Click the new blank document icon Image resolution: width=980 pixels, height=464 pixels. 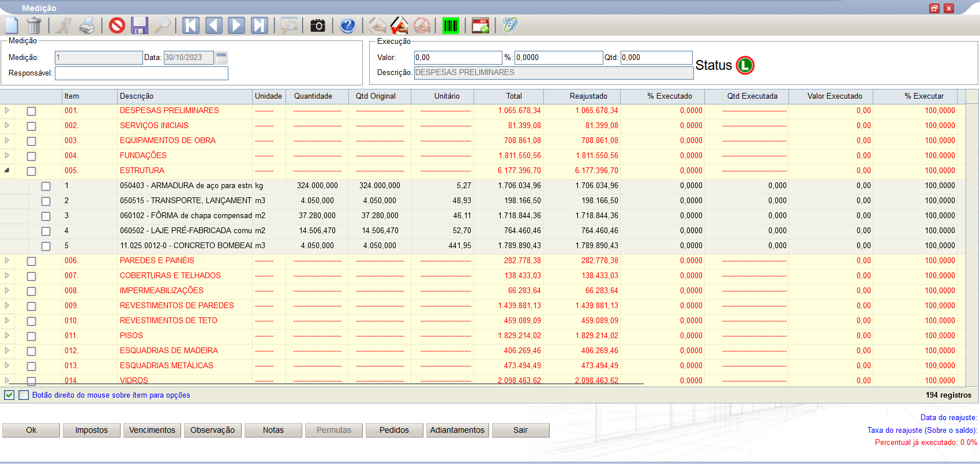pos(12,25)
